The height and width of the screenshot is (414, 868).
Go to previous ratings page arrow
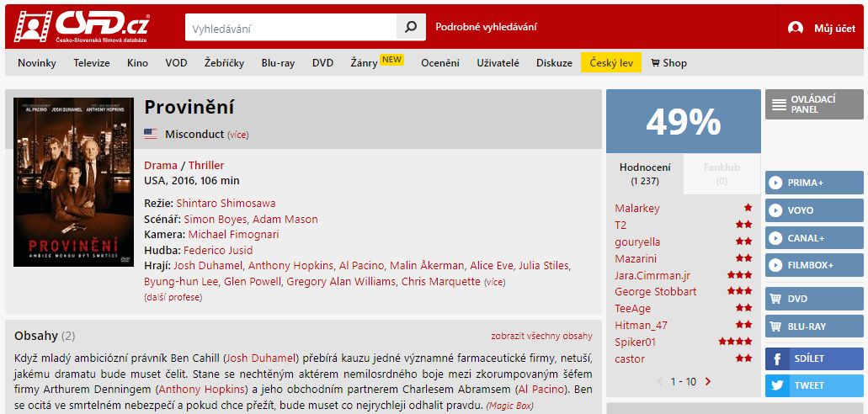coord(659,381)
